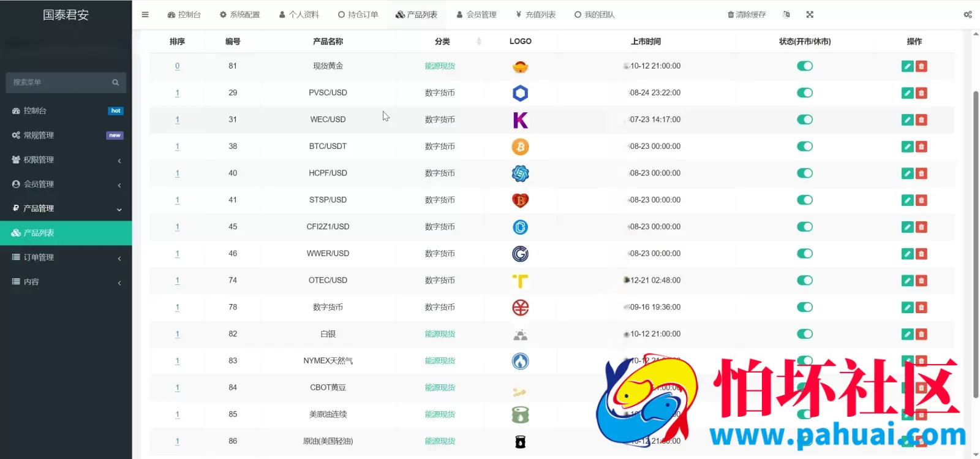Edit the OTEC/USD product
Image resolution: width=980 pixels, height=459 pixels.
point(908,281)
